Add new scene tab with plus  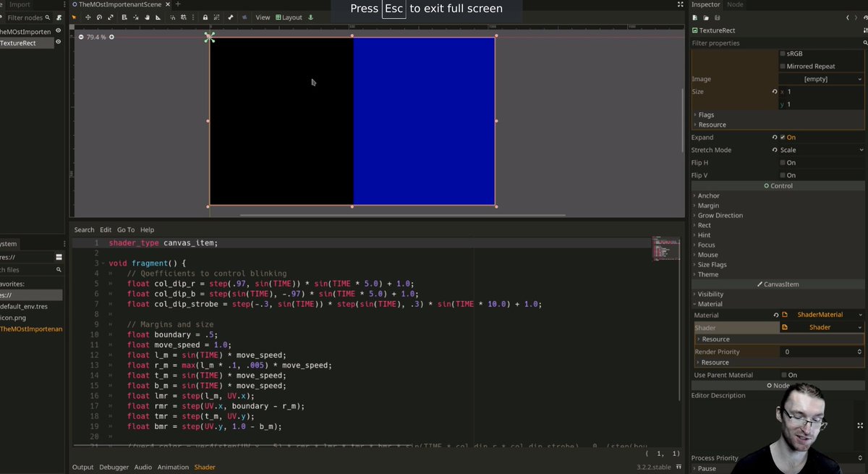pos(178,4)
